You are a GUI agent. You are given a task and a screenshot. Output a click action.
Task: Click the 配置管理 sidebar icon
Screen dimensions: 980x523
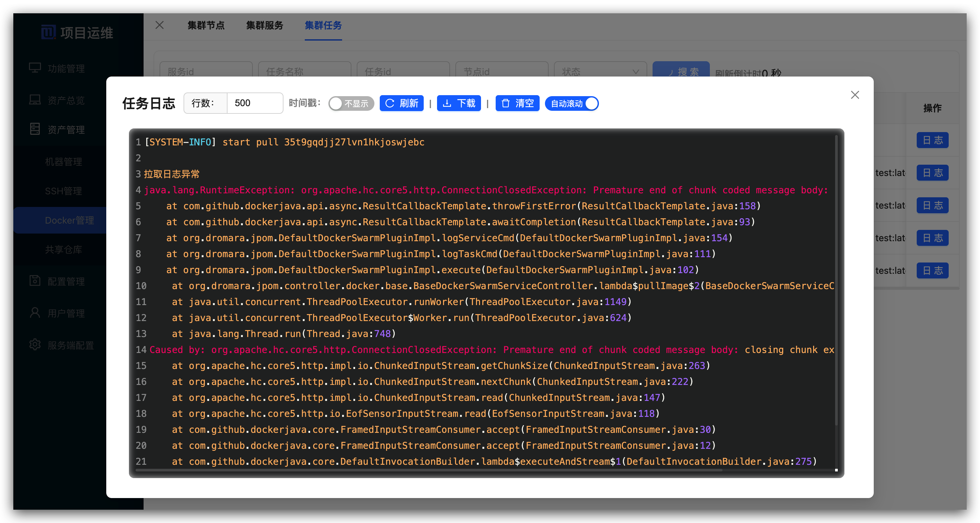[x=35, y=281]
